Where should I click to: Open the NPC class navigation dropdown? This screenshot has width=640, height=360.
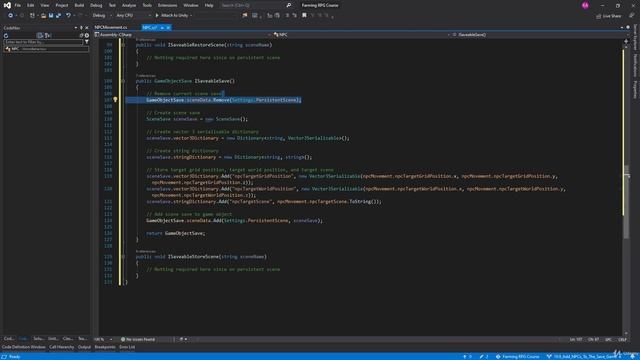361,35
